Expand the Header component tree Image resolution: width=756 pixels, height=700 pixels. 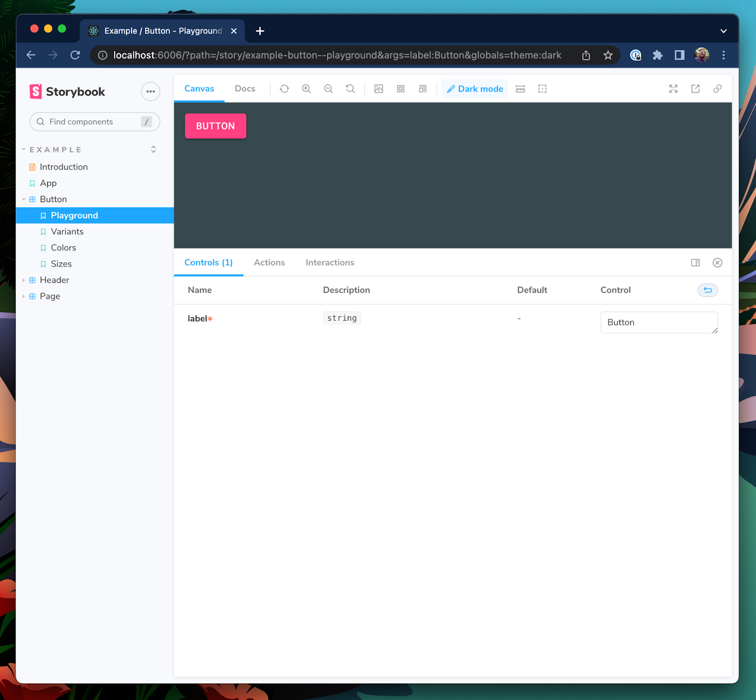point(24,280)
